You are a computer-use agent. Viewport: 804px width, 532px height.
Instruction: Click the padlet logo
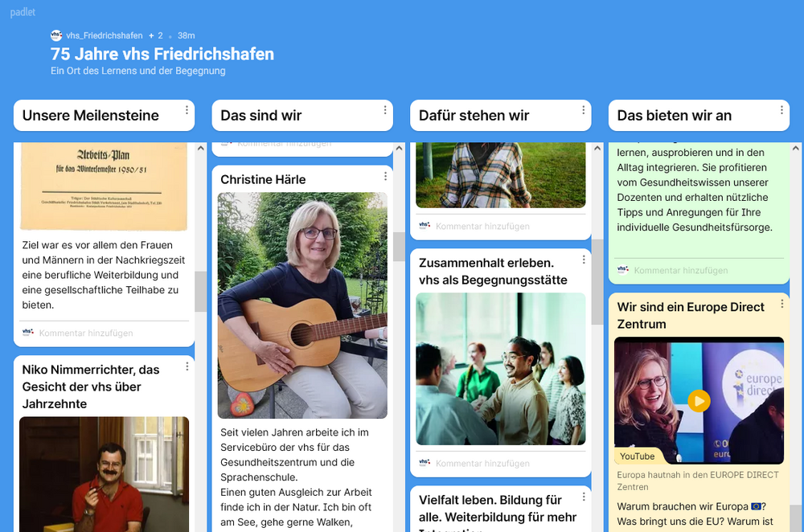23,12
